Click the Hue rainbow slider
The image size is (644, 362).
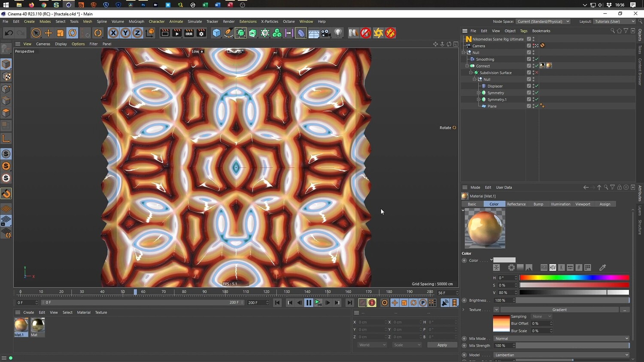pyautogui.click(x=574, y=278)
